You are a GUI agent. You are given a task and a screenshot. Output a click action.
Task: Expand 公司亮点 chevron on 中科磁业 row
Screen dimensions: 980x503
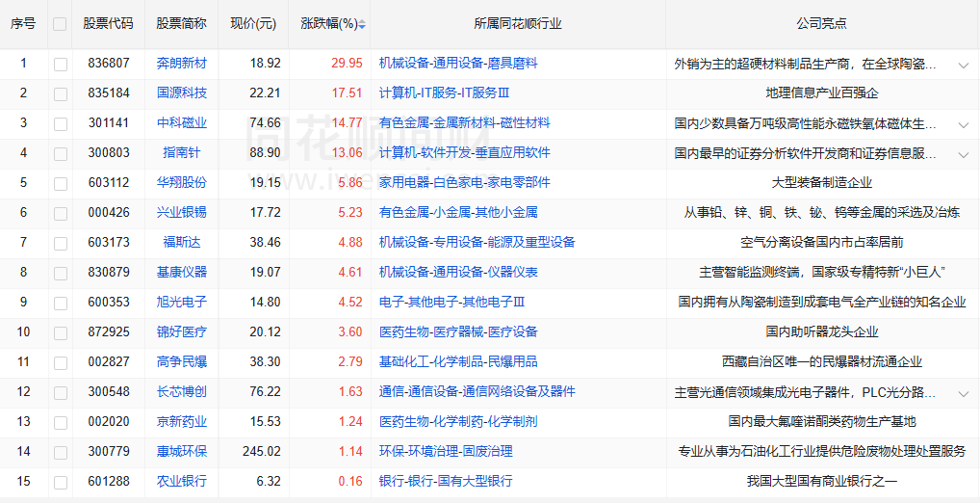(963, 125)
